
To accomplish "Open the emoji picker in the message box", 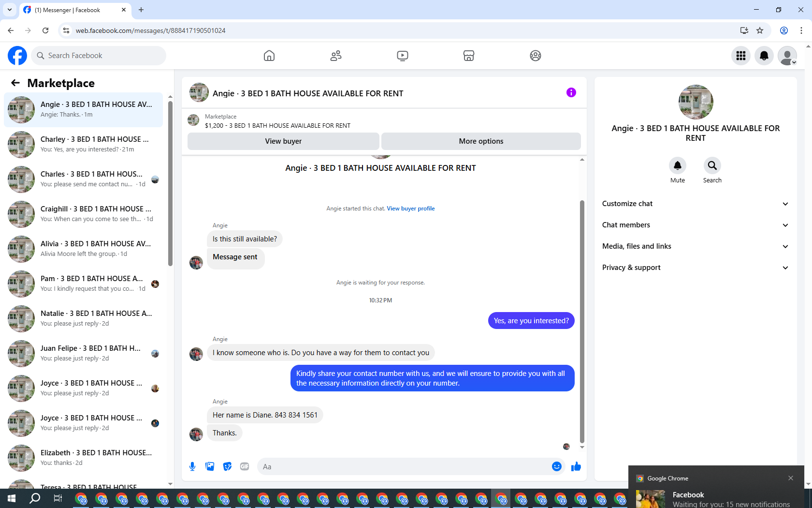I will 557,466.
